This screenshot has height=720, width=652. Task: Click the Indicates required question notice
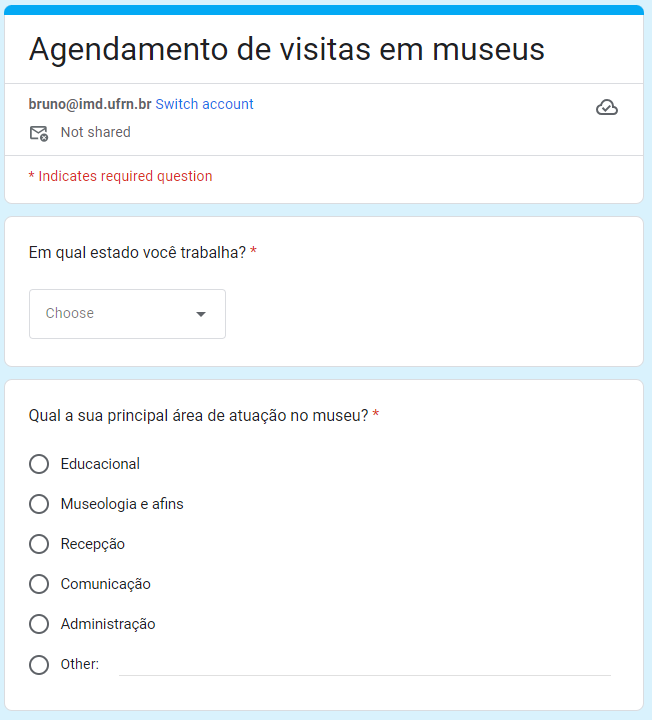click(120, 176)
